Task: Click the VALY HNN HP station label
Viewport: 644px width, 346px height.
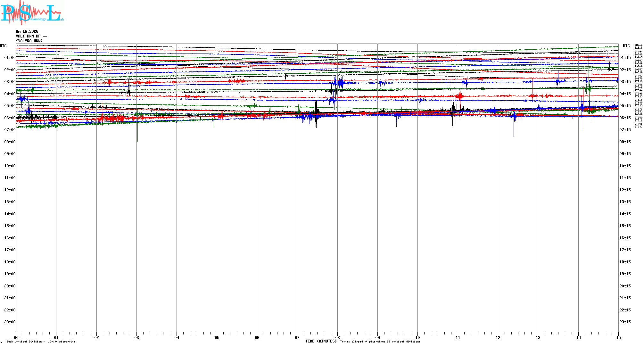Action: coord(31,36)
